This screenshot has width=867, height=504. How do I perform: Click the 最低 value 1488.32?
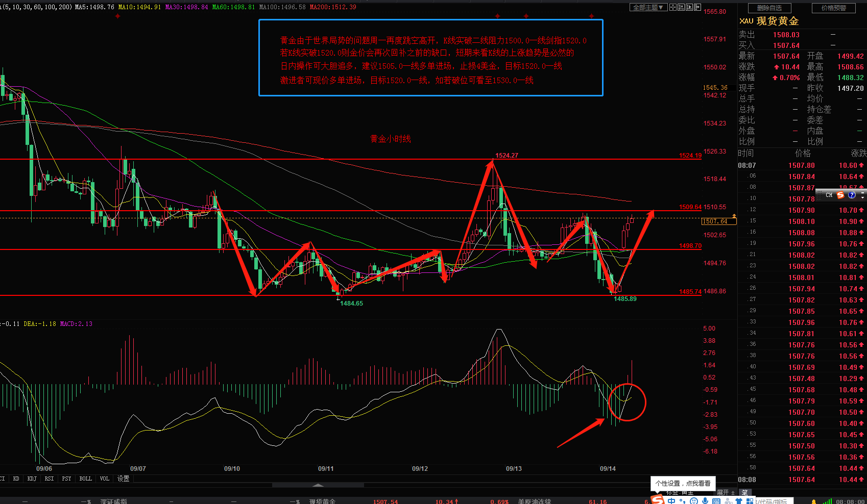(851, 78)
